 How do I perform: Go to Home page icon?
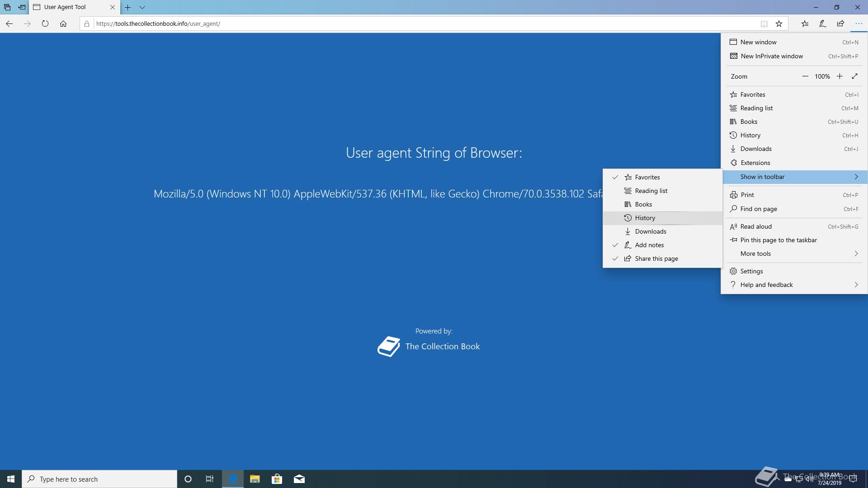pos(63,23)
